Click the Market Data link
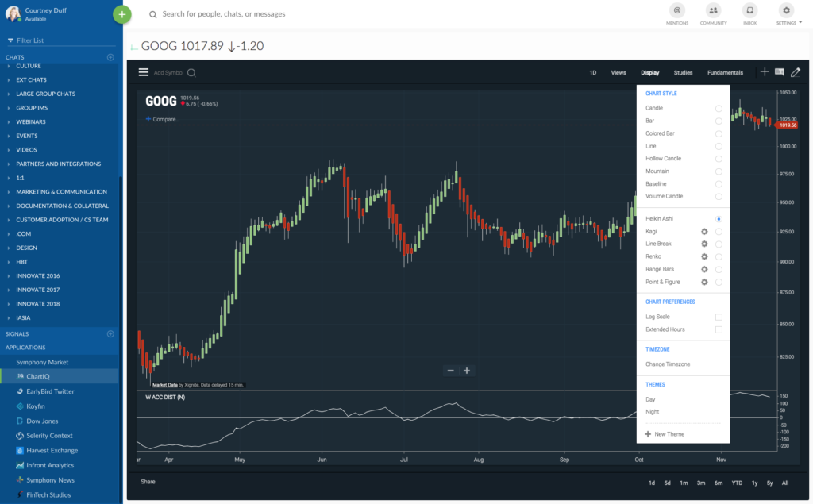The width and height of the screenshot is (813, 504). pyautogui.click(x=165, y=385)
